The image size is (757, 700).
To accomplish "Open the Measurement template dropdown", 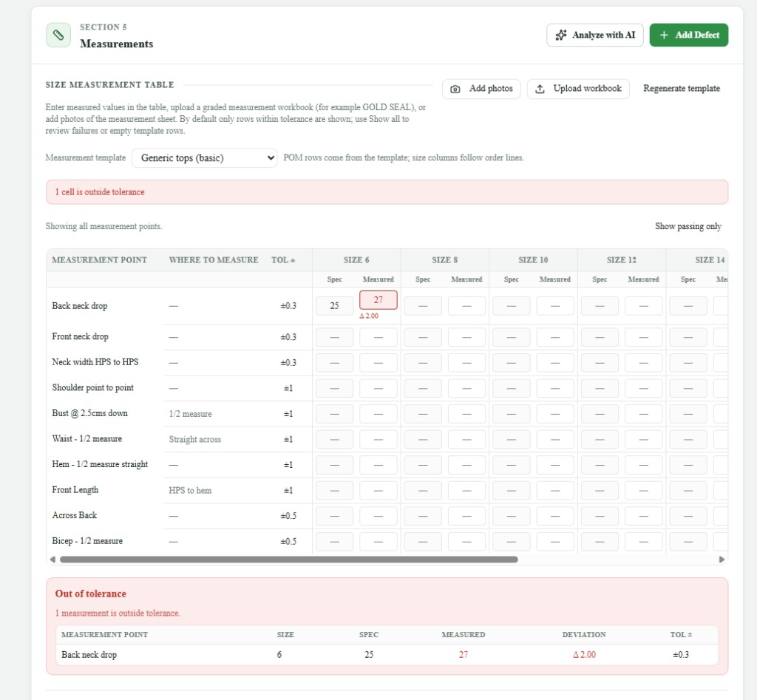I will tap(205, 158).
